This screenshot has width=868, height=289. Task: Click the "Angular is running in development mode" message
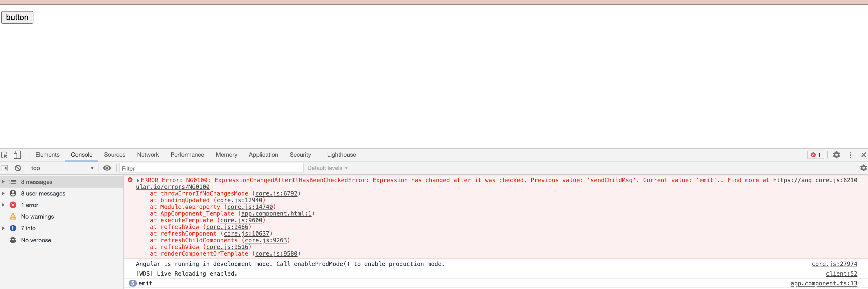290,264
